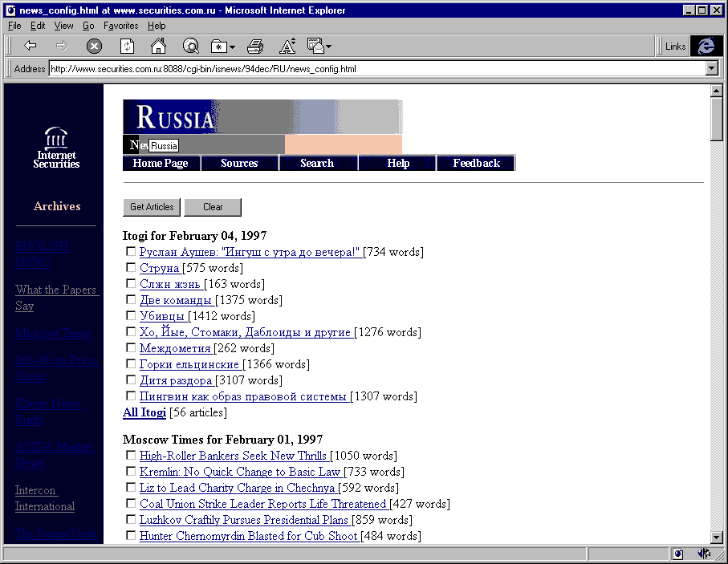Open the Mail toolbar dropdown
Image resolution: width=728 pixels, height=564 pixels.
(x=319, y=47)
